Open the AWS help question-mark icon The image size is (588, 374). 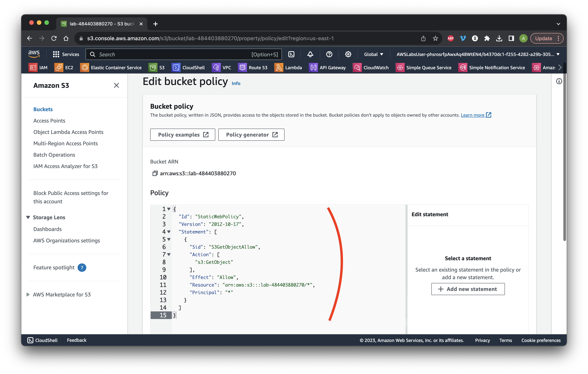pos(329,54)
